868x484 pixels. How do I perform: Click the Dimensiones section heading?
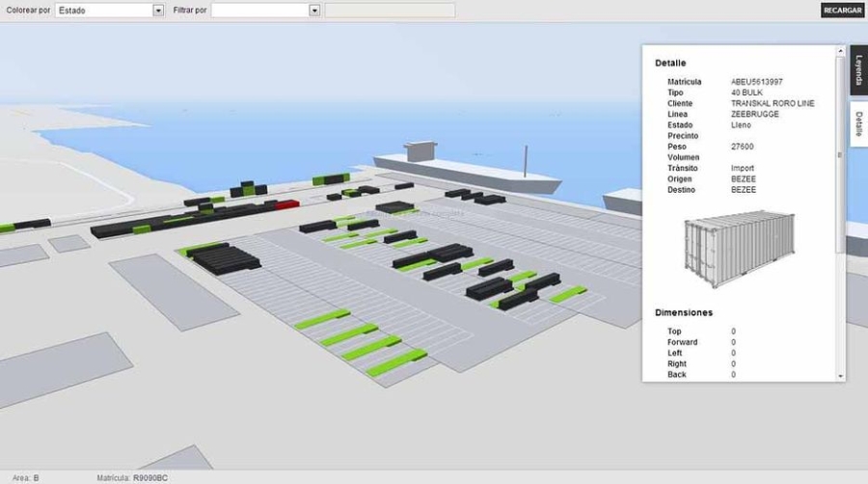[x=684, y=313]
